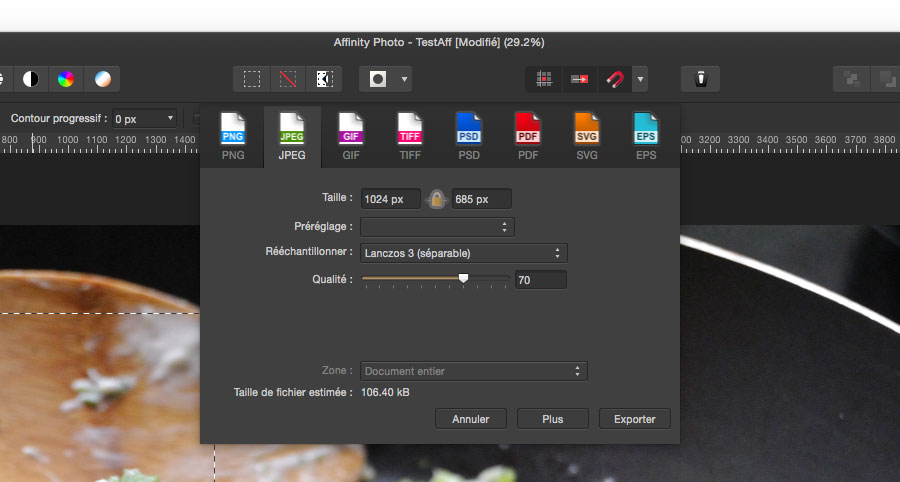This screenshot has width=900, height=482.
Task: Click the Deselect icon with red slash
Action: tap(288, 79)
